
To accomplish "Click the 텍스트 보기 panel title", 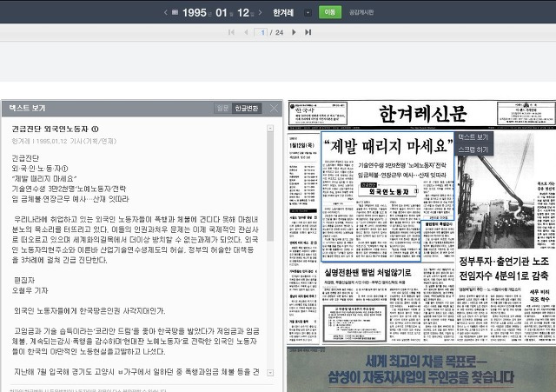I will point(27,108).
